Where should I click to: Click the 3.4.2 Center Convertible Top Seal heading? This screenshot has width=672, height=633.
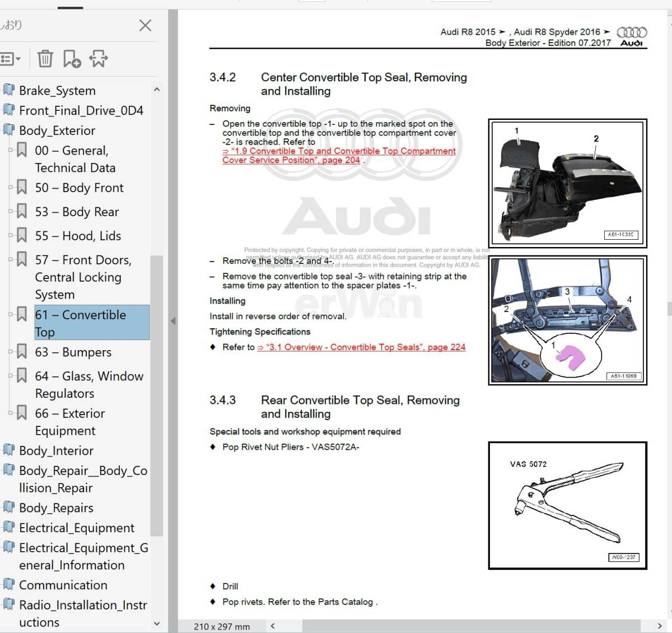click(x=338, y=84)
